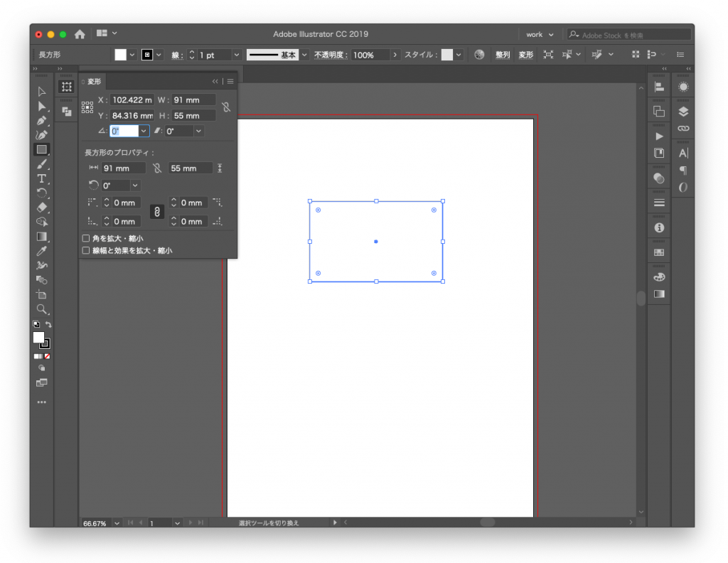
Task: Click 整列 in control bar
Action: coord(503,55)
